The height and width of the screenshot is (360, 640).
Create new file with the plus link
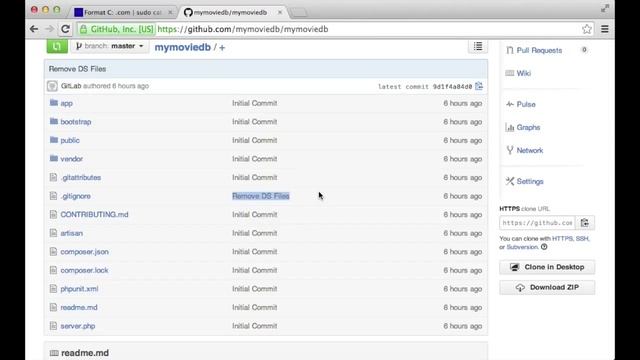coord(222,48)
